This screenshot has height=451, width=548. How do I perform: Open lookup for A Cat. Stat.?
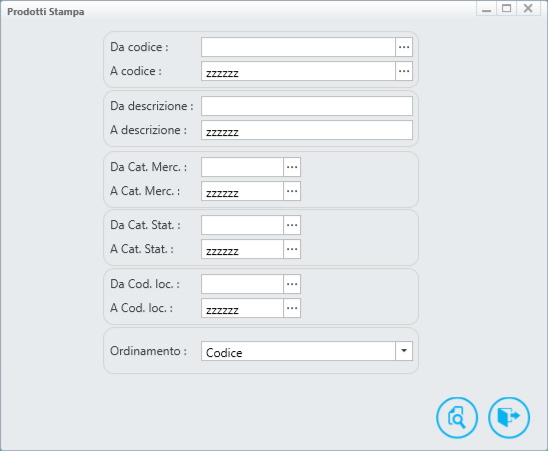292,249
